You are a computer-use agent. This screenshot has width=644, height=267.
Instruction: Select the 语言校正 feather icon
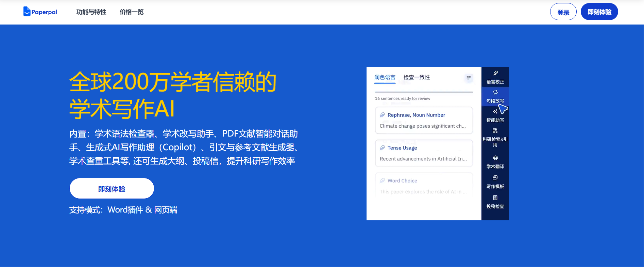(x=495, y=73)
